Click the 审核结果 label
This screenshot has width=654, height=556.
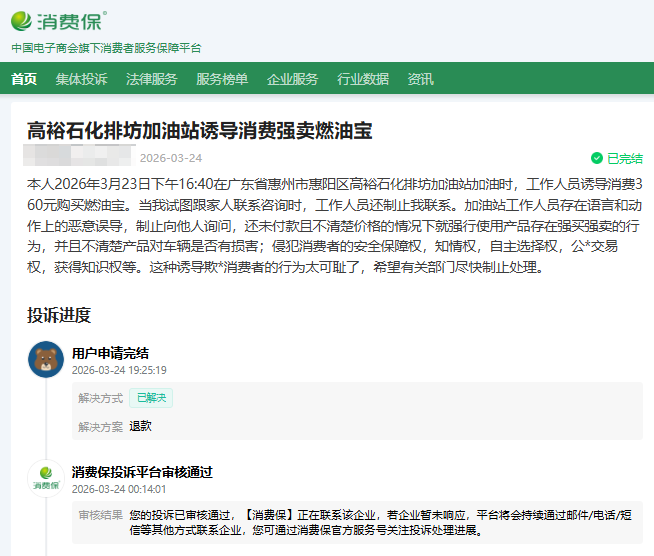101,515
